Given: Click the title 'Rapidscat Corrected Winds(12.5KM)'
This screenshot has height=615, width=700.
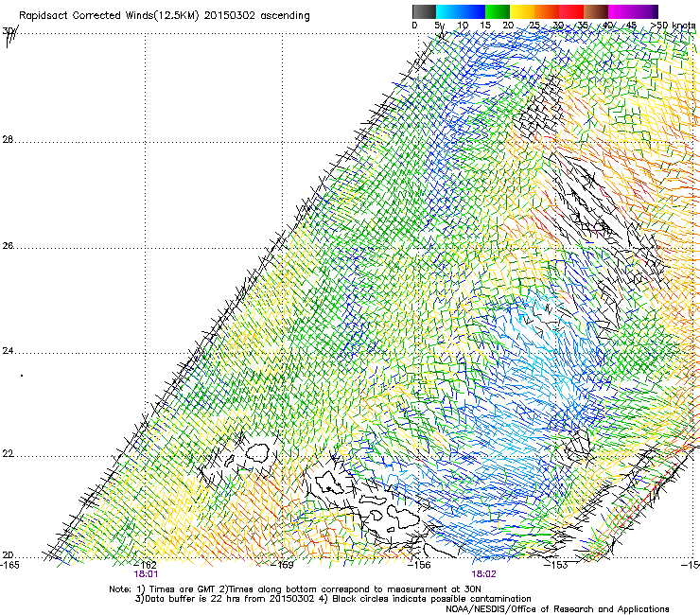Looking at the screenshot, I should (109, 16).
